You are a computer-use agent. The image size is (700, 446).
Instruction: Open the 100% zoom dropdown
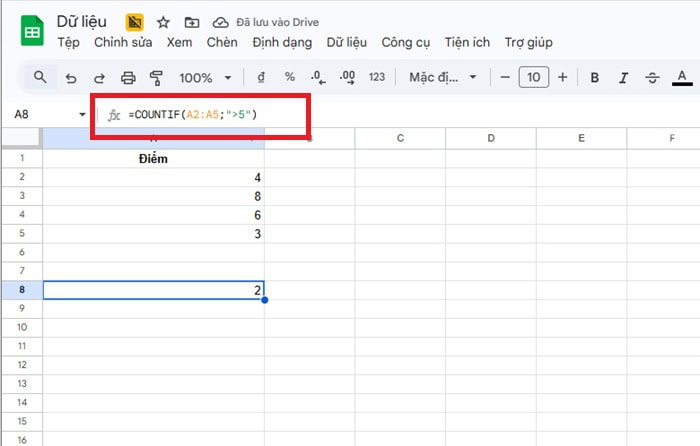(x=205, y=77)
